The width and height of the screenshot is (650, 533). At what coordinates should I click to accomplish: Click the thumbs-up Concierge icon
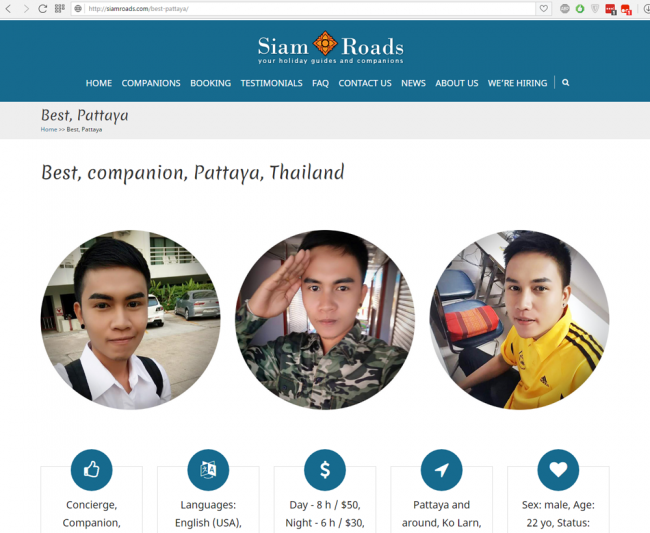pyautogui.click(x=92, y=470)
